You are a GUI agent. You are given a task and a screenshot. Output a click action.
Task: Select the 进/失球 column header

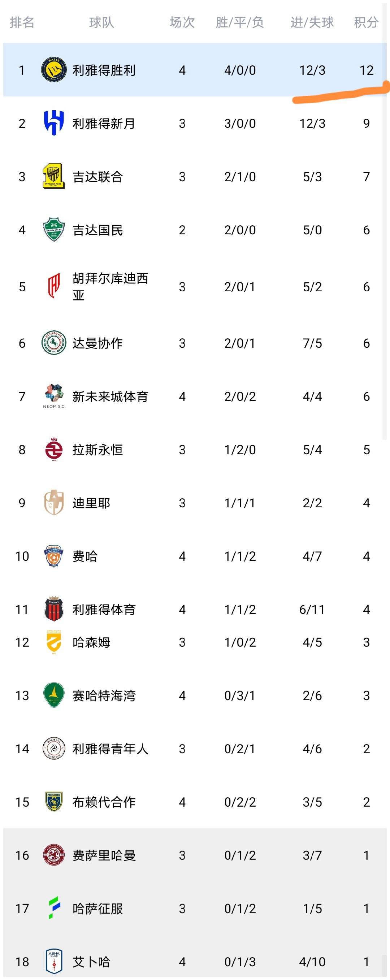312,22
